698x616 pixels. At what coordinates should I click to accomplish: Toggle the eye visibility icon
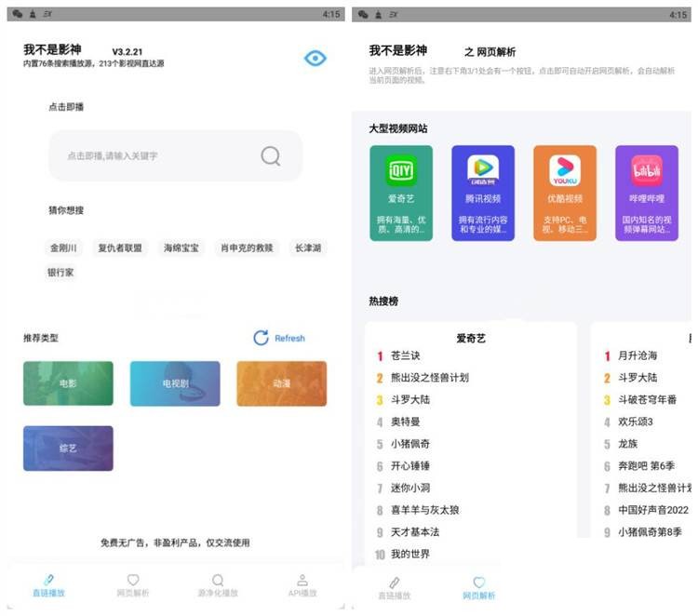(x=315, y=59)
